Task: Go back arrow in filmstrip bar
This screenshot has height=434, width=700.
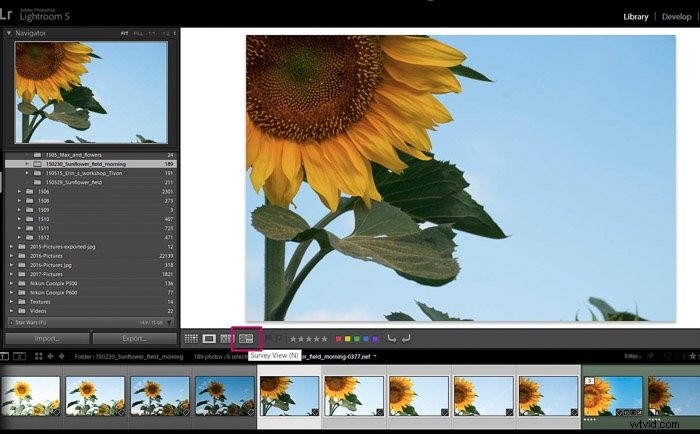Action: click(50, 356)
